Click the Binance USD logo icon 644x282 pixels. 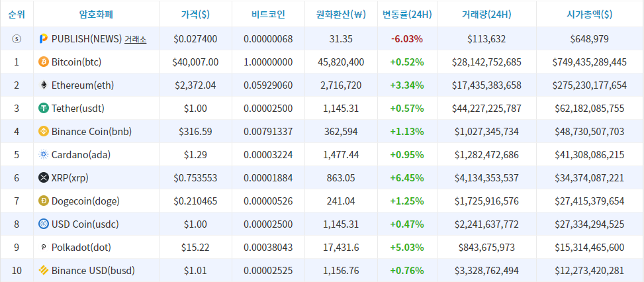click(43, 271)
